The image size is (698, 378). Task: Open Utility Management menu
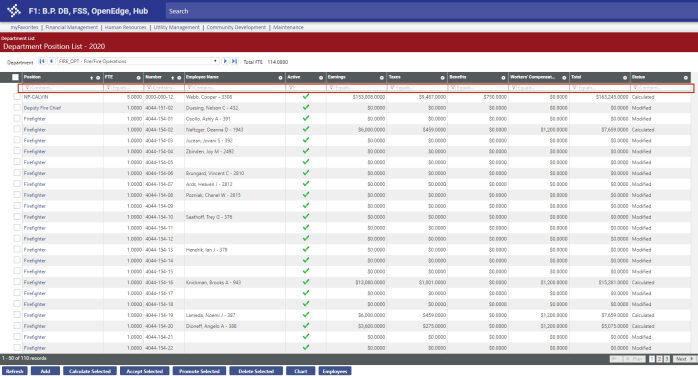(177, 28)
